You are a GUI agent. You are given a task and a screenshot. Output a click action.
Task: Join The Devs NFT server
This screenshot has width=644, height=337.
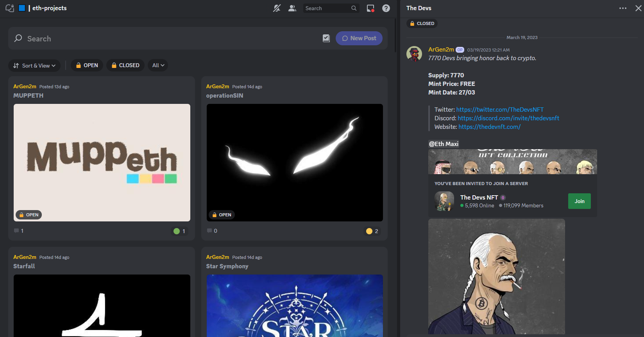580,201
